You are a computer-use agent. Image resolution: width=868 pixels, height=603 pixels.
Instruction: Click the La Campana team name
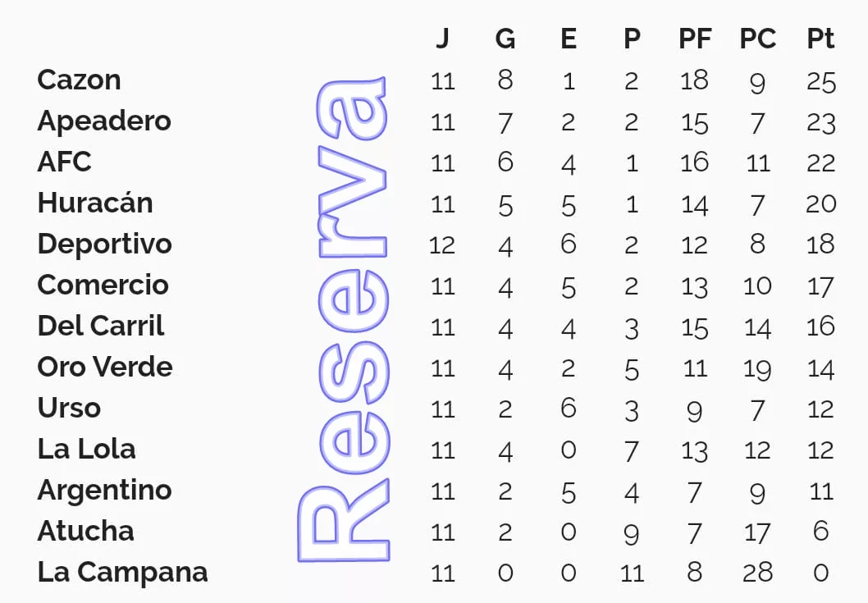(122, 572)
